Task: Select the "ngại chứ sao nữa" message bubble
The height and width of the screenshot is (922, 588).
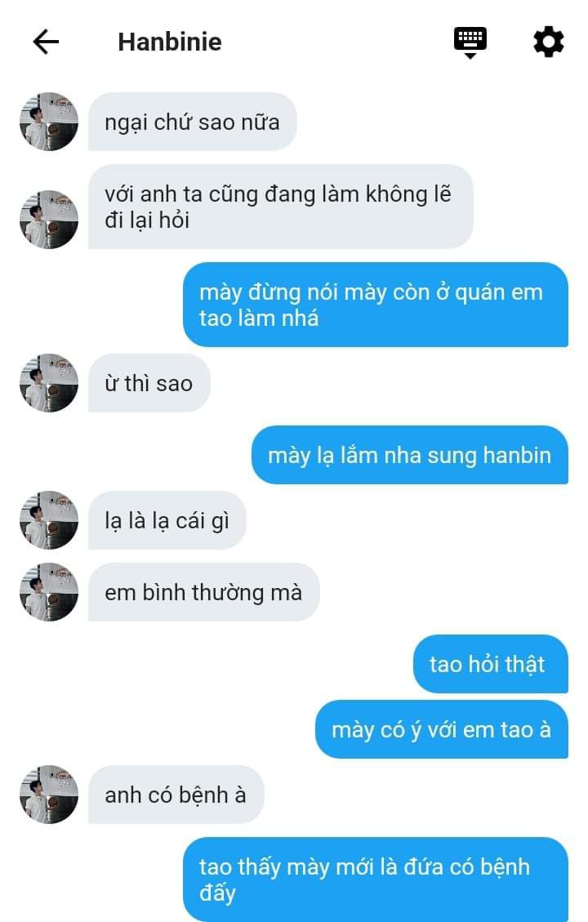Action: coord(192,122)
